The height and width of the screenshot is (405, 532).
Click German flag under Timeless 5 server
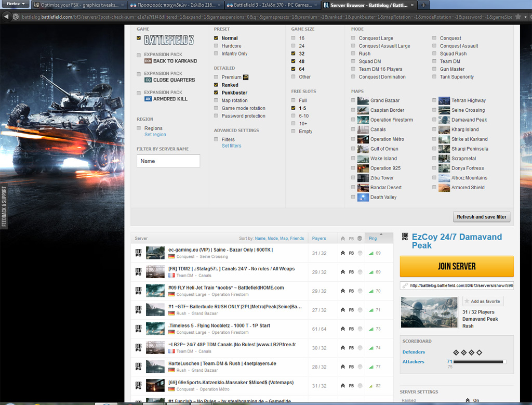tap(171, 332)
